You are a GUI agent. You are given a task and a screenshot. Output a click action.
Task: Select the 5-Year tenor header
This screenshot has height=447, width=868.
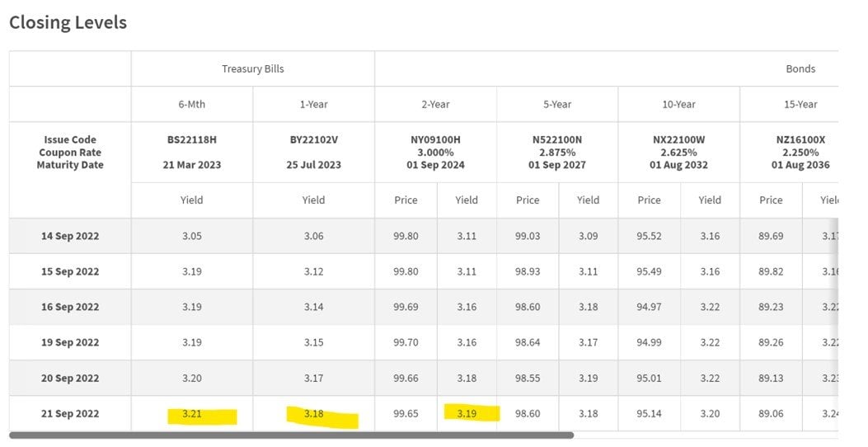tap(557, 104)
